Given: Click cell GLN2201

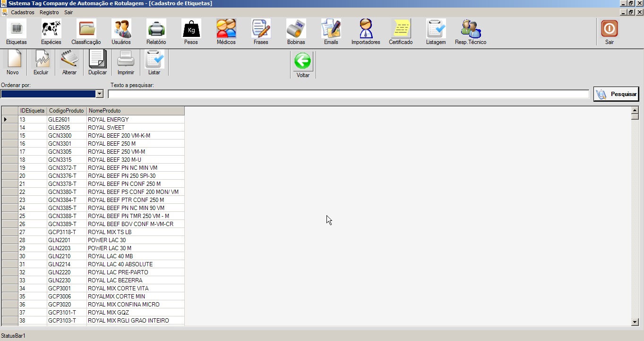Looking at the screenshot, I should 67,240.
